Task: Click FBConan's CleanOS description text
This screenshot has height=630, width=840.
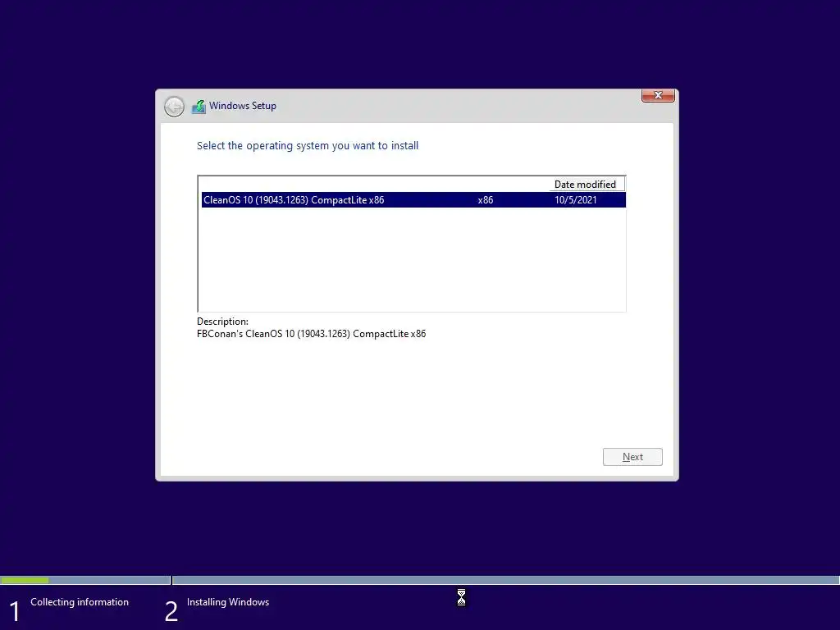Action: pos(311,334)
